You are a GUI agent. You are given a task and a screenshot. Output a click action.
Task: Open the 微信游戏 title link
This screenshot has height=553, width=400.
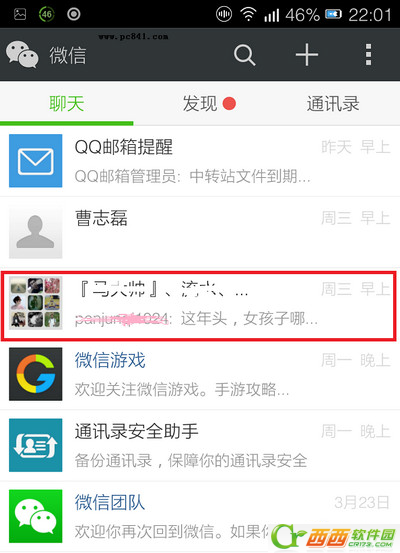coord(110,360)
